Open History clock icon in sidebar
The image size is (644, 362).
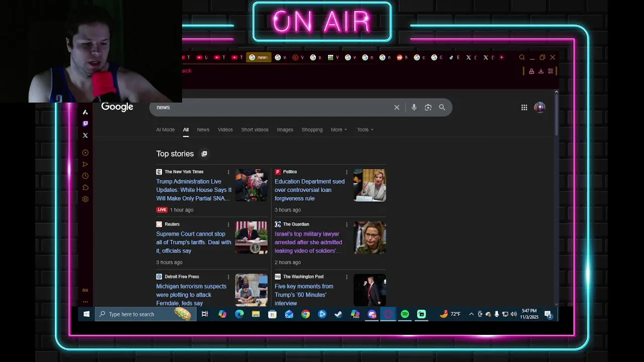click(x=85, y=175)
